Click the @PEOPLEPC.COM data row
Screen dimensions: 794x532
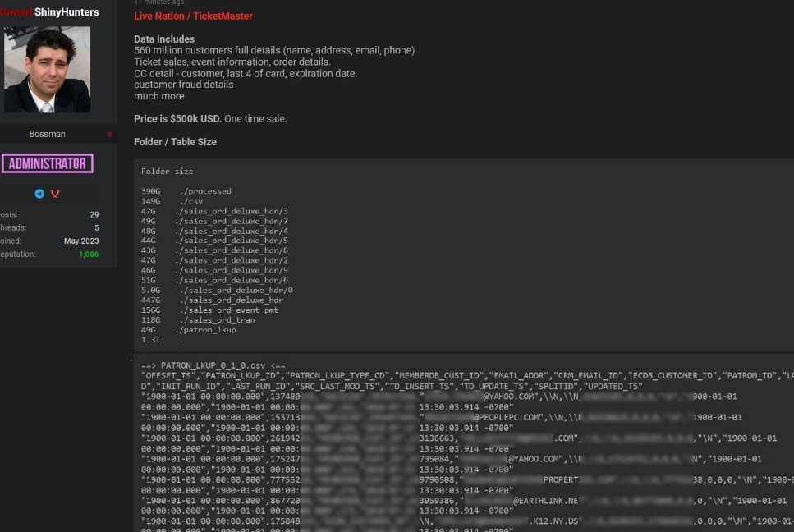pyautogui.click(x=442, y=418)
